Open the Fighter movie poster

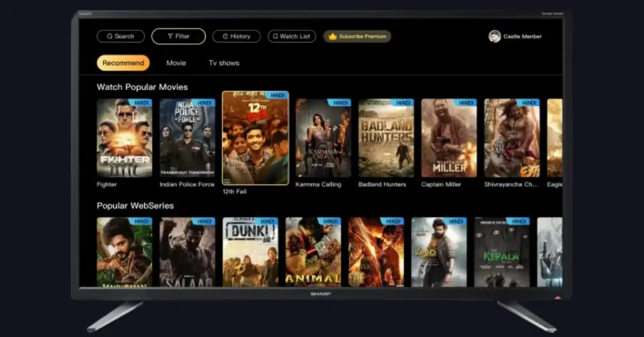tap(125, 138)
